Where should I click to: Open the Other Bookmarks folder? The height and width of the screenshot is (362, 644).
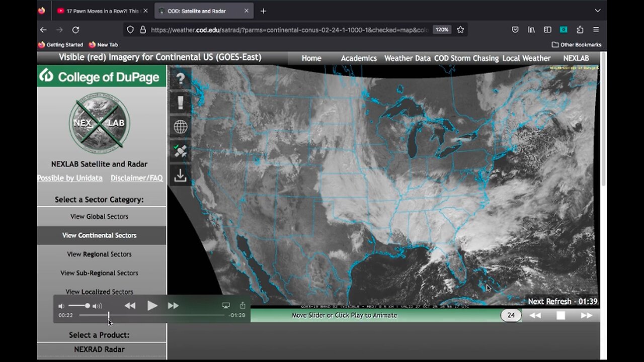pyautogui.click(x=577, y=45)
